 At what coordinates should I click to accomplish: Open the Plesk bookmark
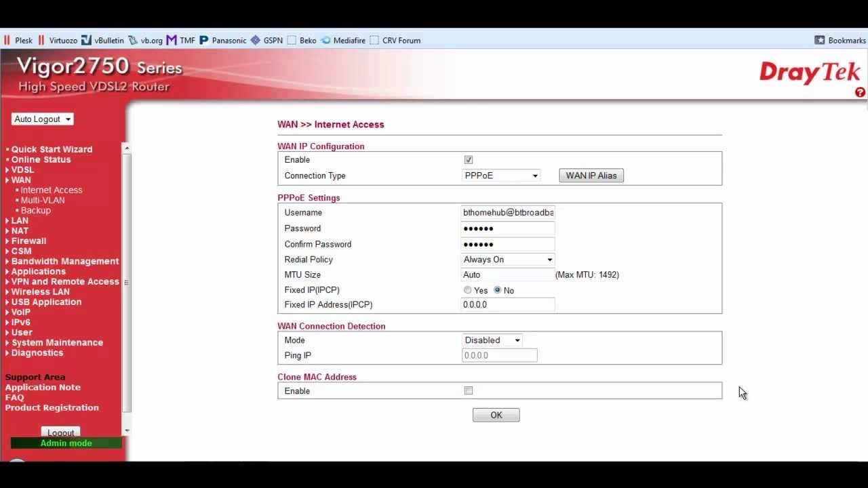point(18,41)
